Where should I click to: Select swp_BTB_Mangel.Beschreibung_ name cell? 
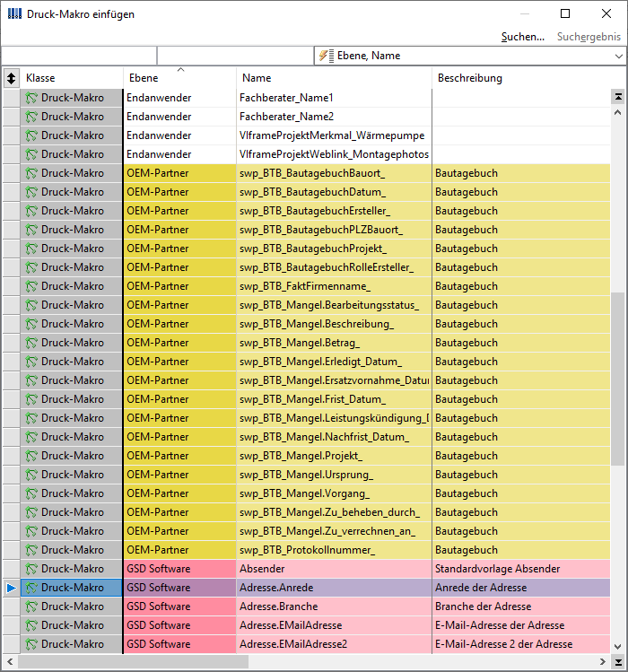334,324
